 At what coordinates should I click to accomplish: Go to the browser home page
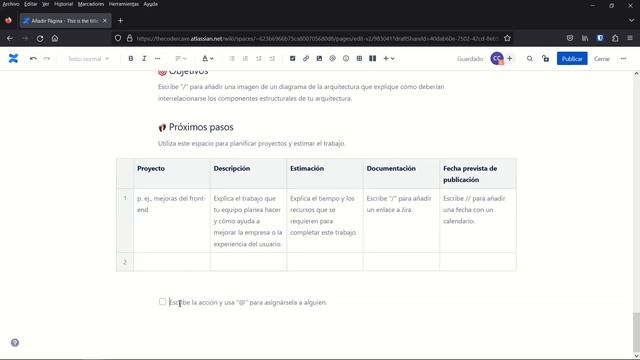55,38
